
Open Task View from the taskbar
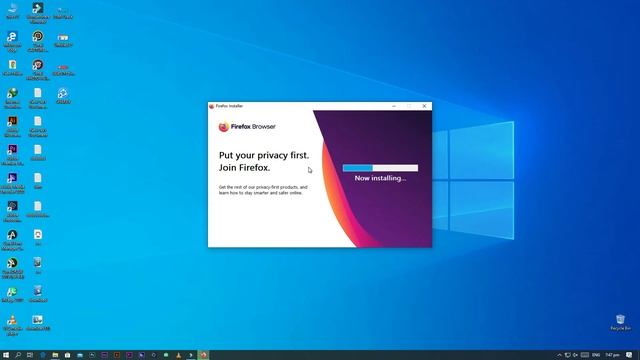tap(30, 355)
